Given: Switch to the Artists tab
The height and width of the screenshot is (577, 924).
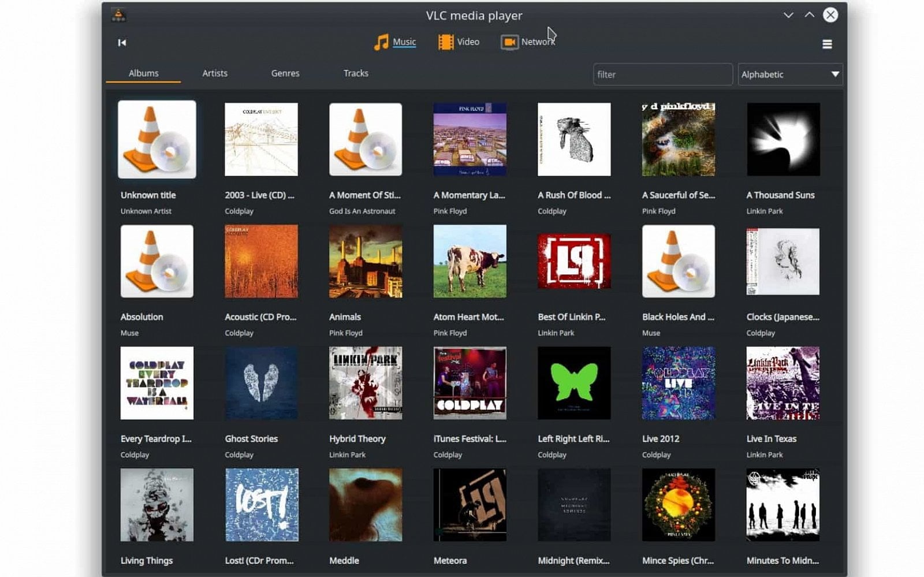Looking at the screenshot, I should [x=215, y=73].
